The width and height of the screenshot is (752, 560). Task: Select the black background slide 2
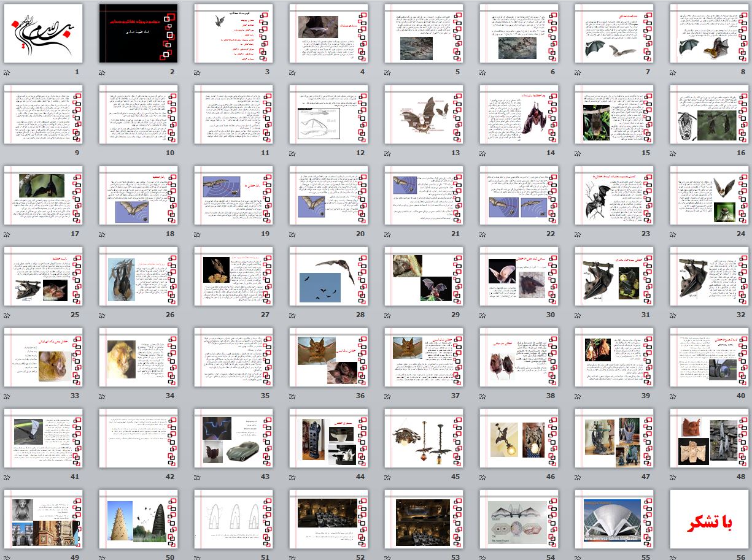pos(138,33)
